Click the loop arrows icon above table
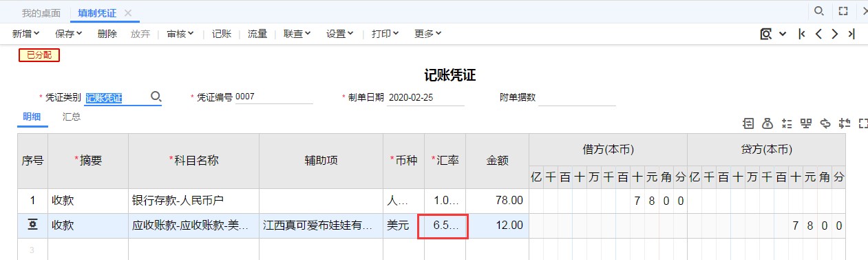 (x=826, y=123)
